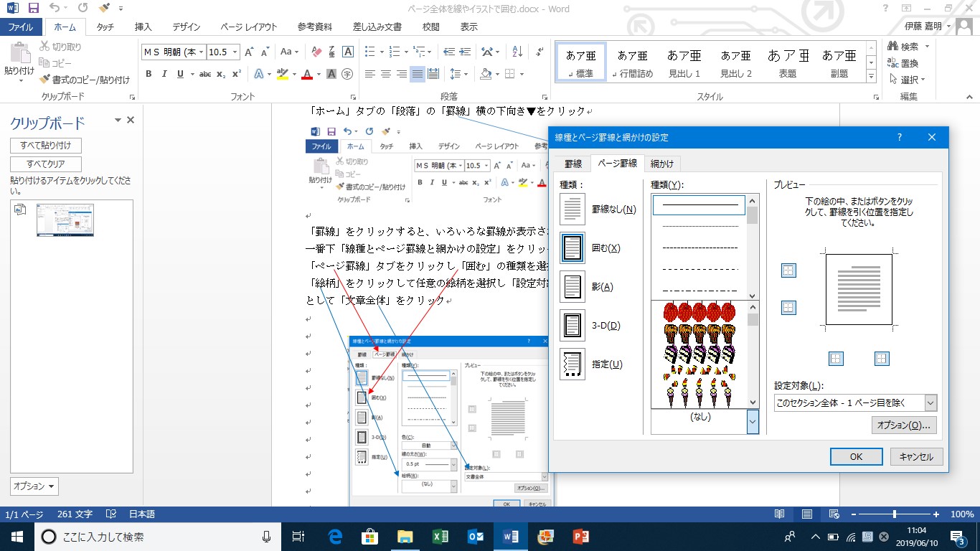The width and height of the screenshot is (980, 551).
Task: Click the Save icon in quick access toolbar
Action: [x=33, y=9]
